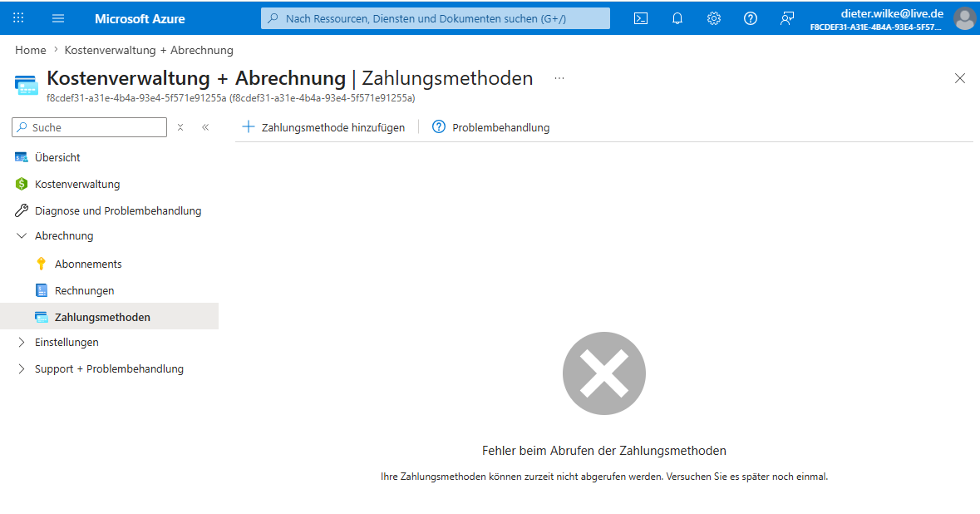Image resolution: width=980 pixels, height=514 pixels.
Task: Open the portal hamburger menu
Action: point(58,18)
